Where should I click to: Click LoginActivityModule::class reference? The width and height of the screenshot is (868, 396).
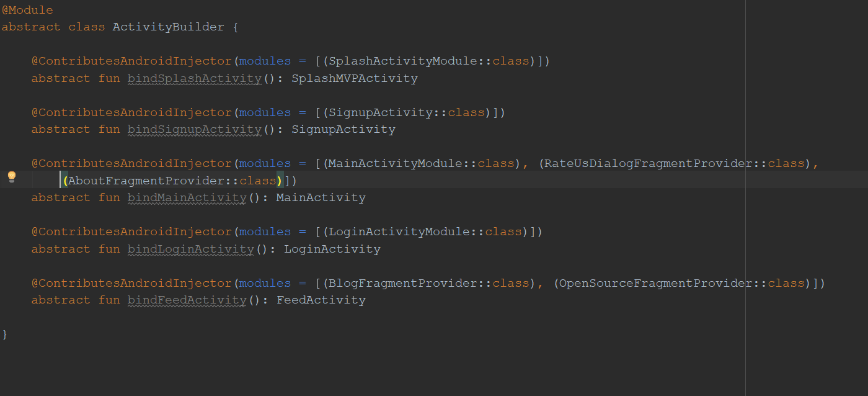pyautogui.click(x=425, y=232)
